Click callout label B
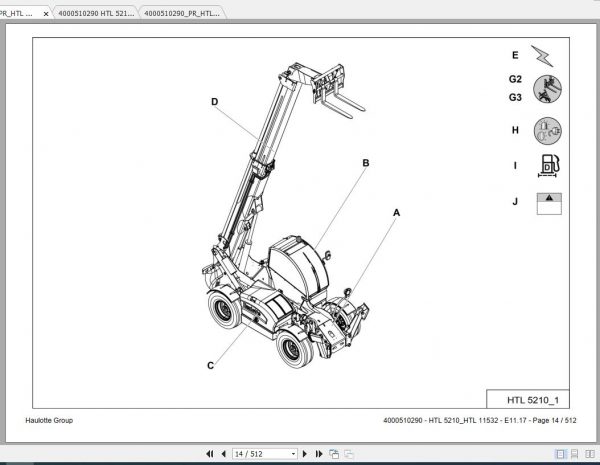 [366, 163]
